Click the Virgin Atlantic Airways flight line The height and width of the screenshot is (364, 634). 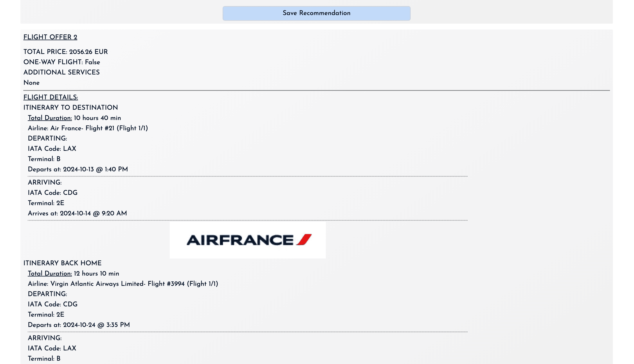coord(123,284)
